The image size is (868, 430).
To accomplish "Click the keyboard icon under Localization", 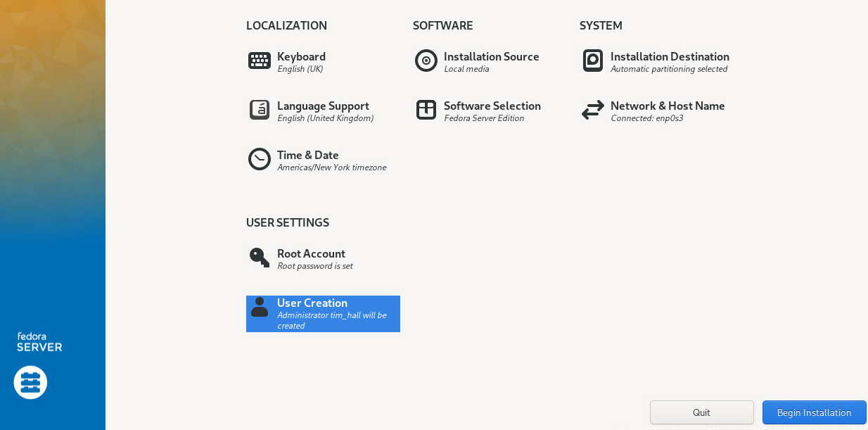I will click(x=260, y=61).
